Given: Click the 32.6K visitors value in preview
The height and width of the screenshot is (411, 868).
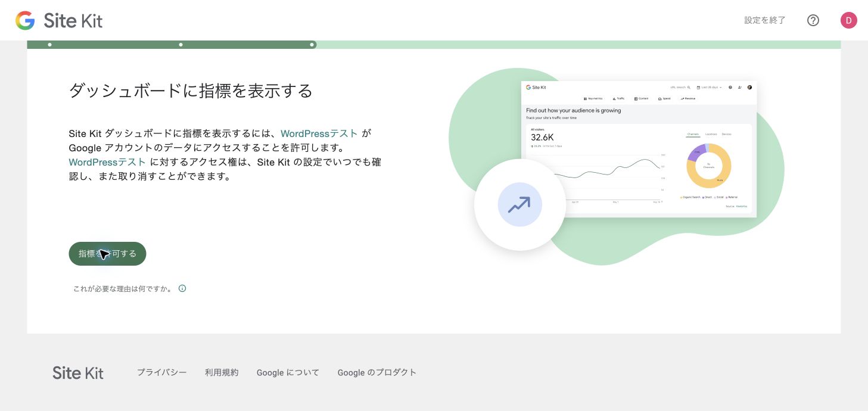Looking at the screenshot, I should click(542, 137).
